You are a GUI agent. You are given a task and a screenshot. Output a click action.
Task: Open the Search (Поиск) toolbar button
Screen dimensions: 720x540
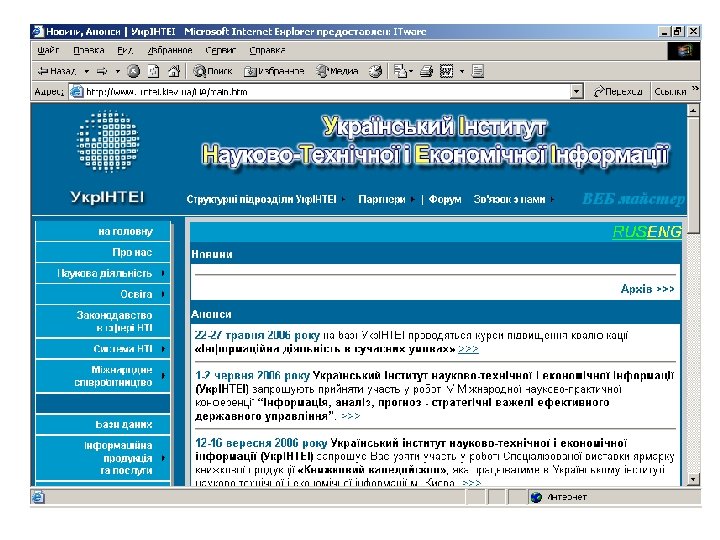coord(213,71)
